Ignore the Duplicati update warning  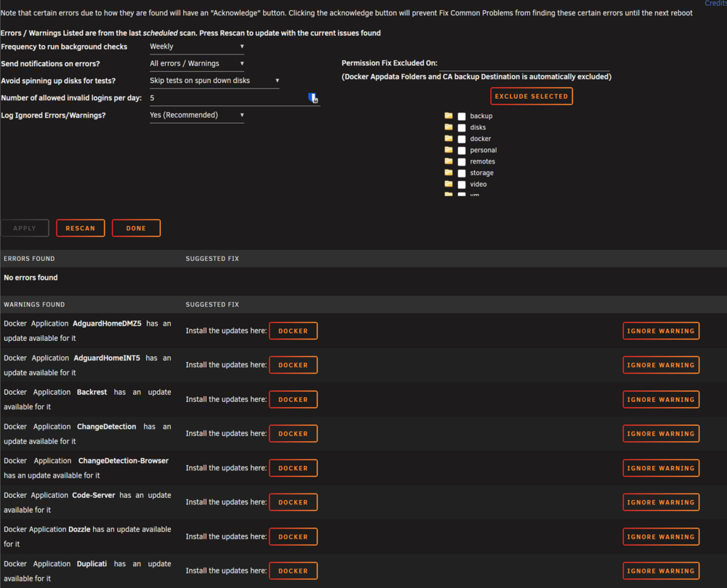[661, 571]
